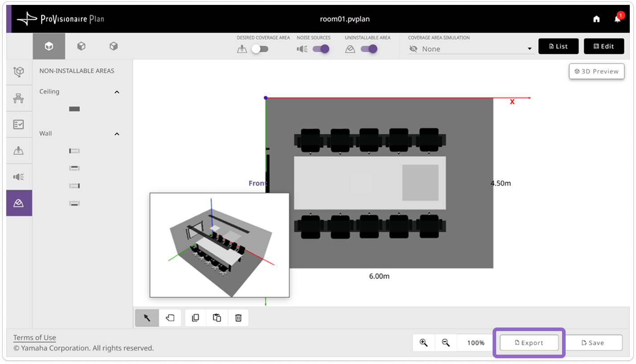636x364 pixels.
Task: Open notifications bell with red badge
Action: (x=618, y=19)
